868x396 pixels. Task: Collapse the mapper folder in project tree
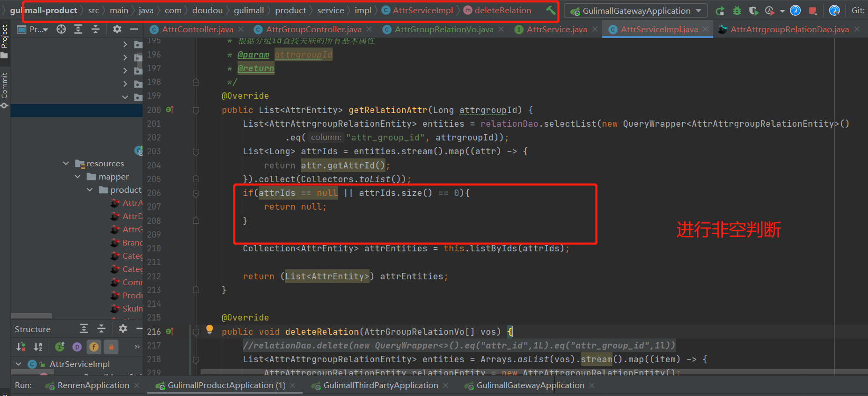tap(78, 176)
